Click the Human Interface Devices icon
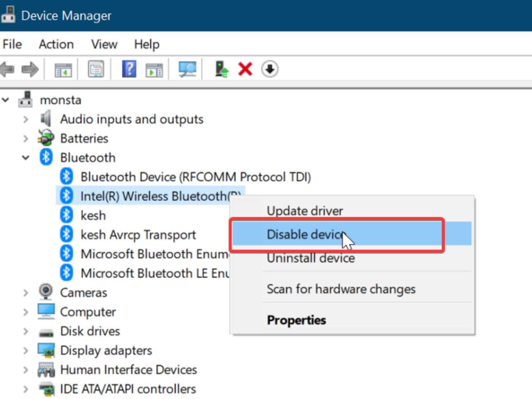This screenshot has height=399, width=532. pos(46,370)
